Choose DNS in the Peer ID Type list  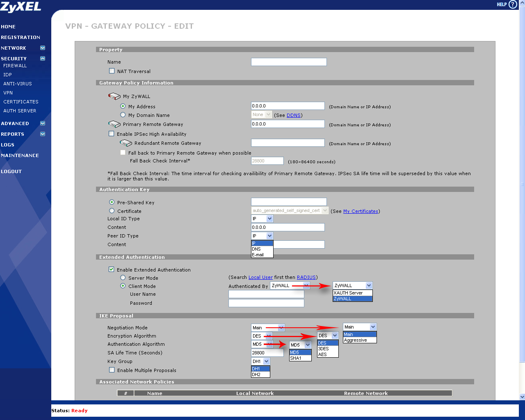(262, 249)
